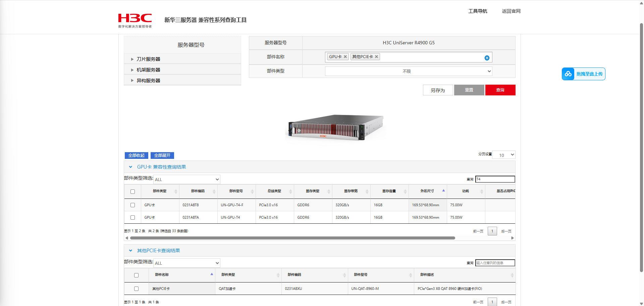Open 部件类型筛选 ALL dropdown for 其他PCIE卡 results
The image size is (644, 306).
(x=187, y=263)
